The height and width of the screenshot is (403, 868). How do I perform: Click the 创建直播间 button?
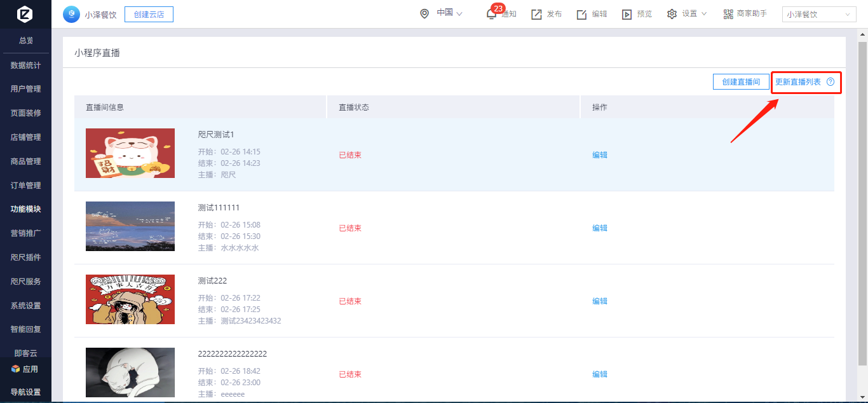(741, 82)
